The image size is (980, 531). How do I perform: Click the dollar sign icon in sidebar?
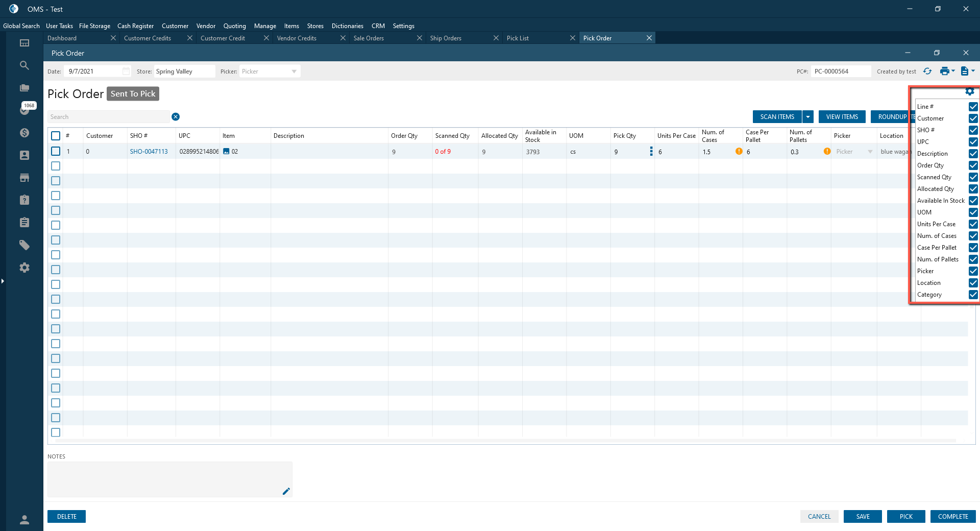pyautogui.click(x=24, y=133)
